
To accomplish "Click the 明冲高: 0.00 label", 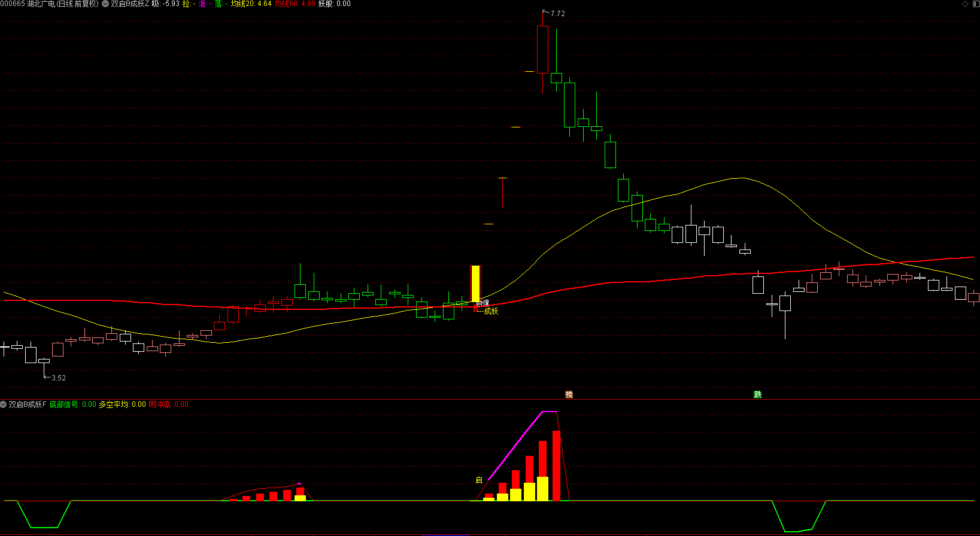I will click(168, 404).
